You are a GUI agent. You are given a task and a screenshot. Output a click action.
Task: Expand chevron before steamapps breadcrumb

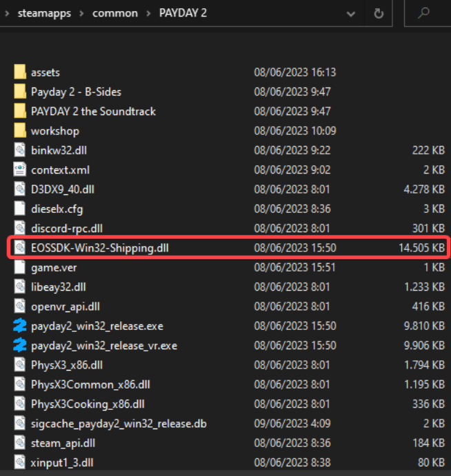[x=7, y=13]
